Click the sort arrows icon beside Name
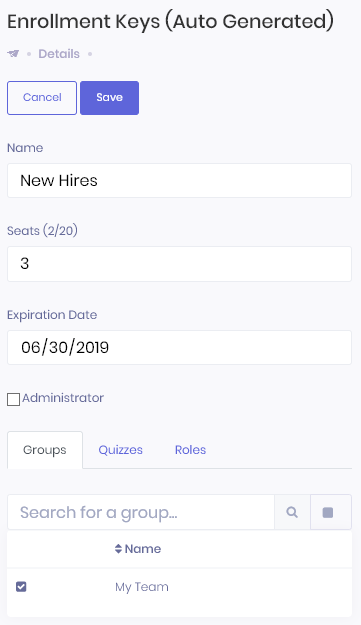Screen dimensions: 361x625 [x=118, y=549]
